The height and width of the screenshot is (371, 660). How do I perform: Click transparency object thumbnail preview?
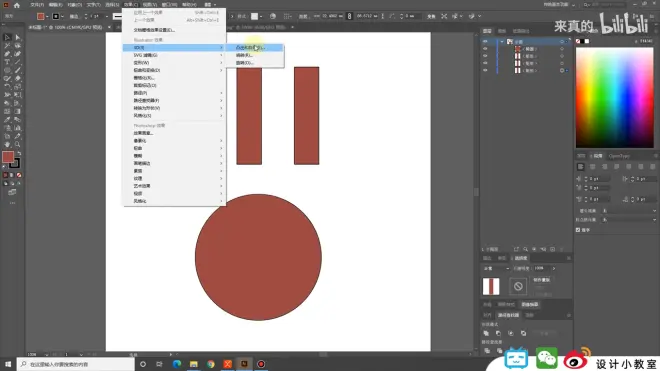tap(491, 286)
